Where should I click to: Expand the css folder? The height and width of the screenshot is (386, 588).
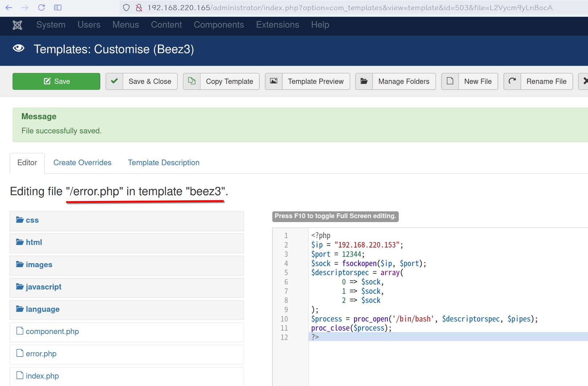[x=127, y=221]
